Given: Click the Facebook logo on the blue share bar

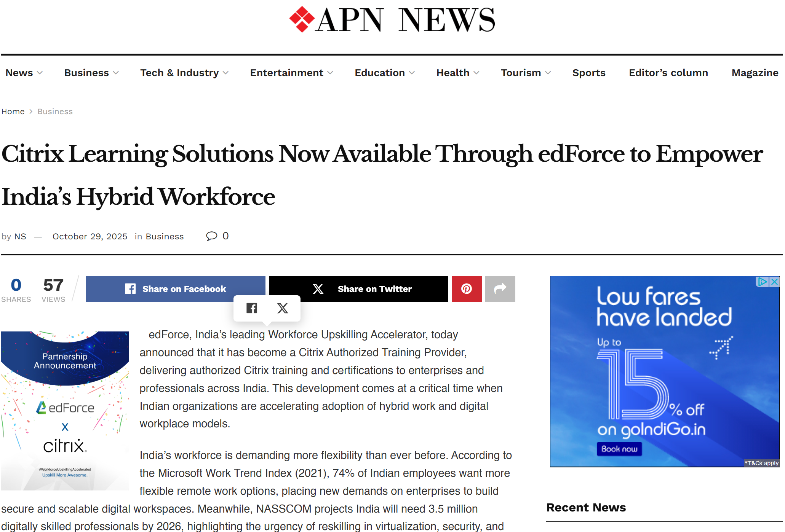Looking at the screenshot, I should pyautogui.click(x=131, y=288).
